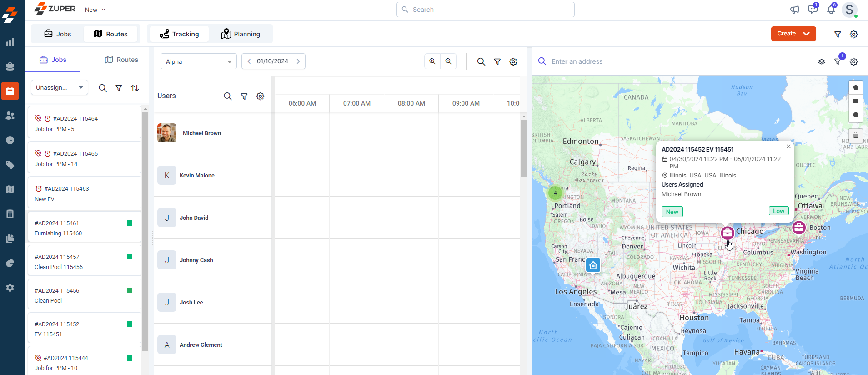Close the AD2024 115452 map popup
868x375 pixels.
pos(788,147)
